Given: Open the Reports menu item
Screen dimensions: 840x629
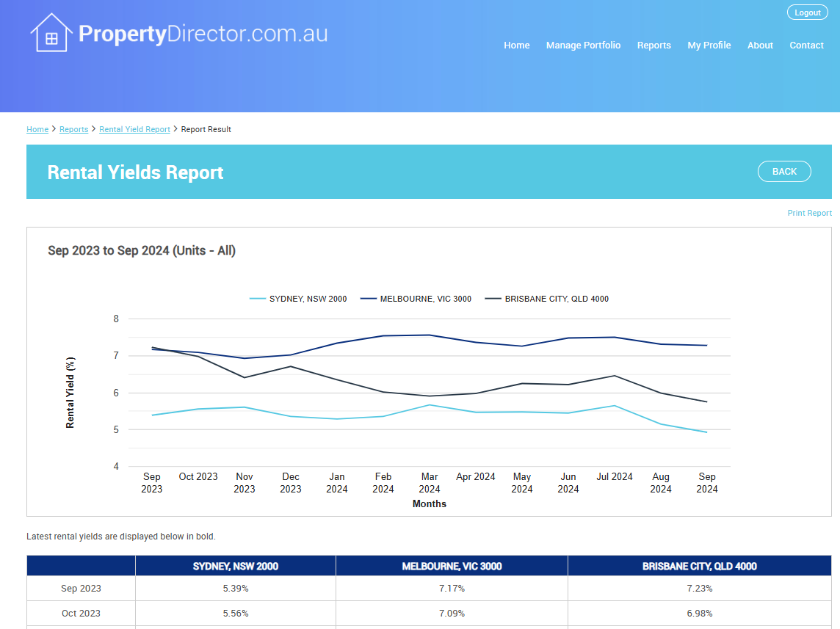Looking at the screenshot, I should [x=653, y=45].
